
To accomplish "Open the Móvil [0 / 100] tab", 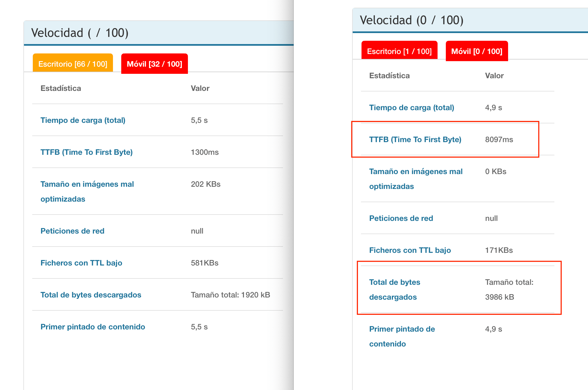I will point(477,51).
